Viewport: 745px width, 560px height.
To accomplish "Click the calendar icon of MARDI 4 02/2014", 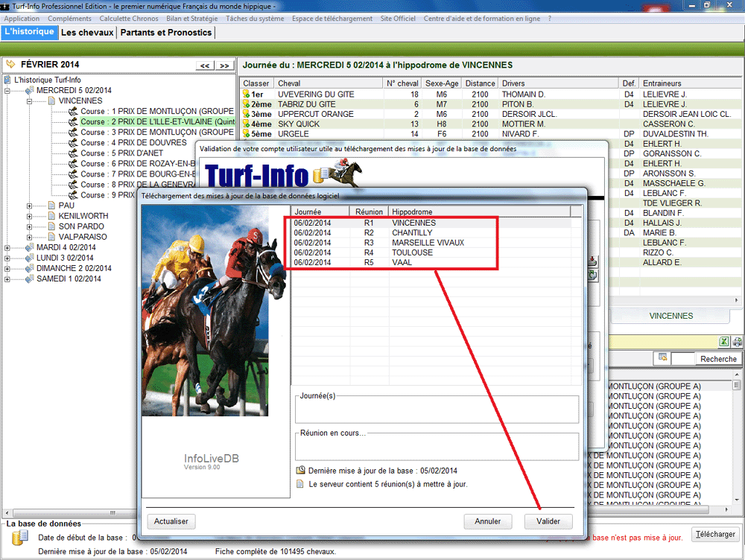I will 29,247.
